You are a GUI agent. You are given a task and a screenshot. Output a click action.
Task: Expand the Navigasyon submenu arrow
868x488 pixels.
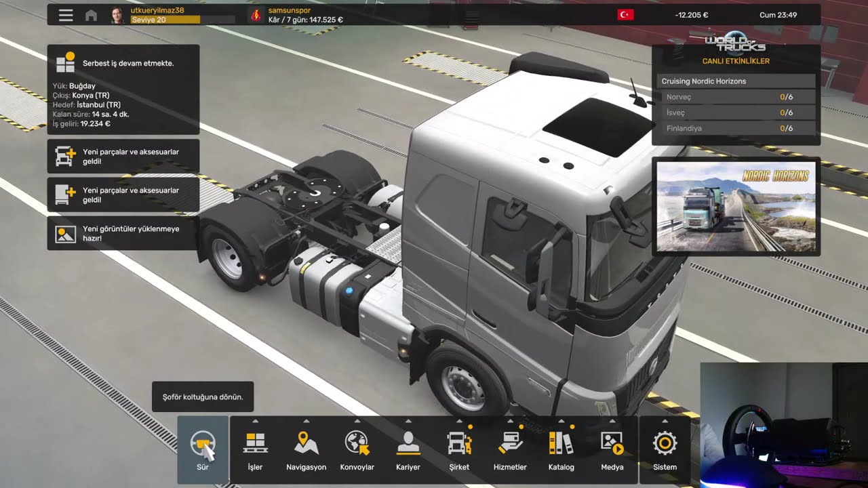(x=306, y=421)
